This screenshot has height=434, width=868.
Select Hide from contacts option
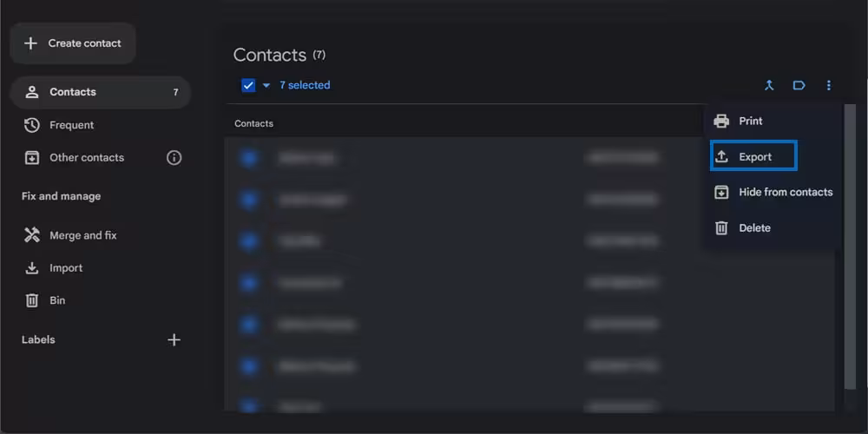pyautogui.click(x=785, y=193)
